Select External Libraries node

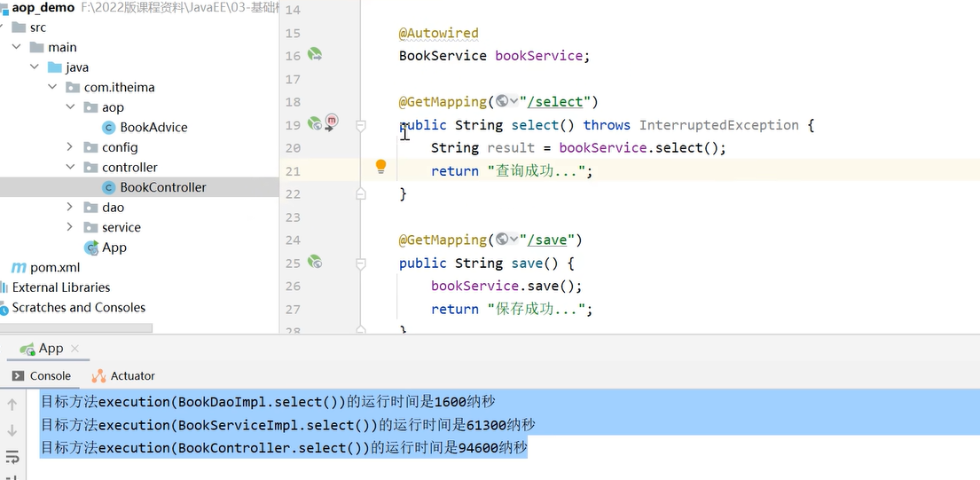coord(61,287)
